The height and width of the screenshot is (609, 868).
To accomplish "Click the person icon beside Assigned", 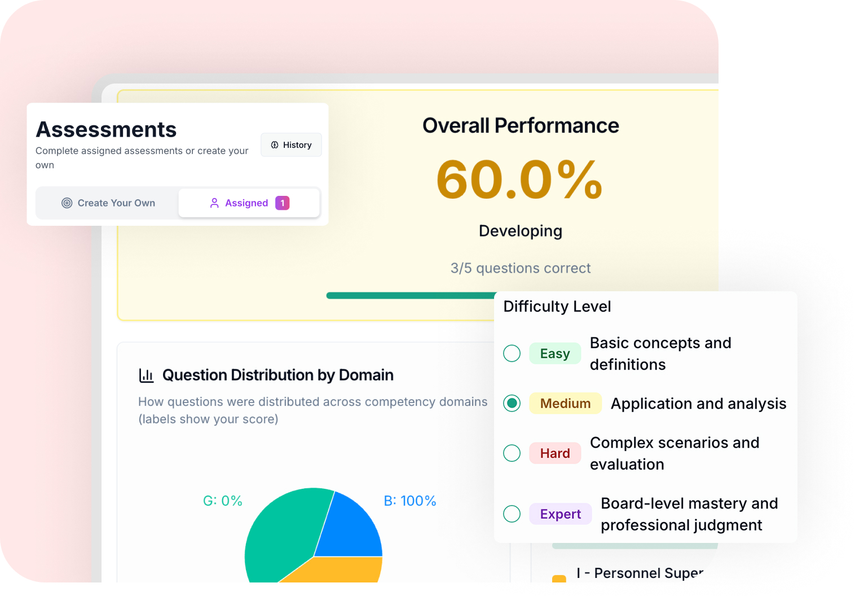I will 214,203.
